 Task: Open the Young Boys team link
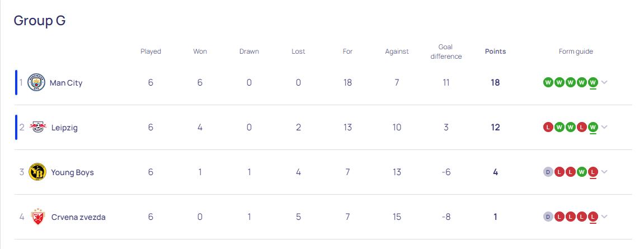[x=72, y=172]
